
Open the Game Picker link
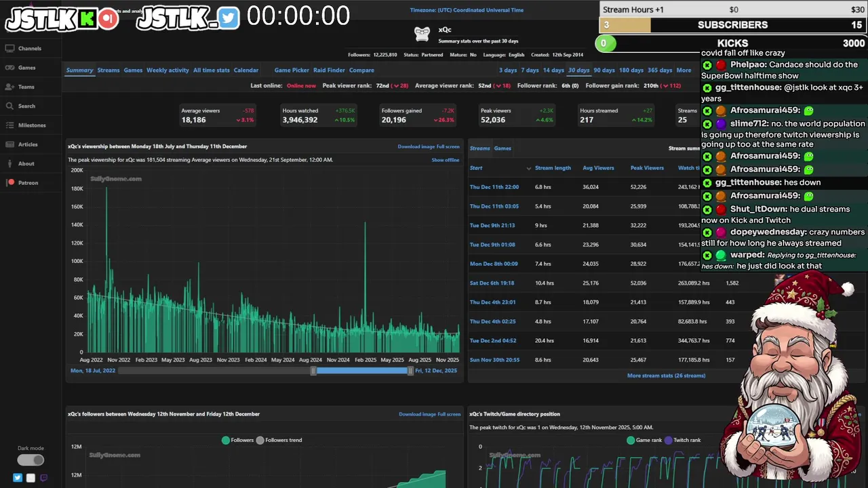click(x=292, y=70)
